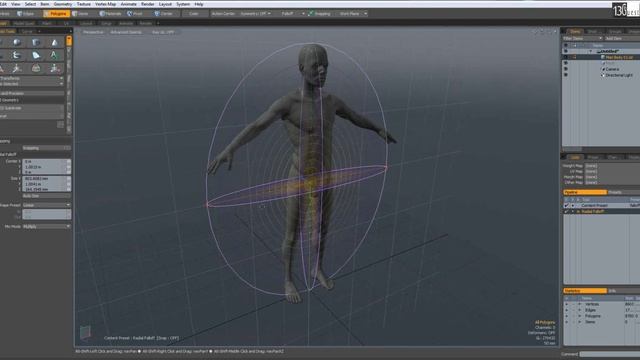The height and width of the screenshot is (360, 640).
Task: Click the last viewport control icon at top-right
Action: 554,32
